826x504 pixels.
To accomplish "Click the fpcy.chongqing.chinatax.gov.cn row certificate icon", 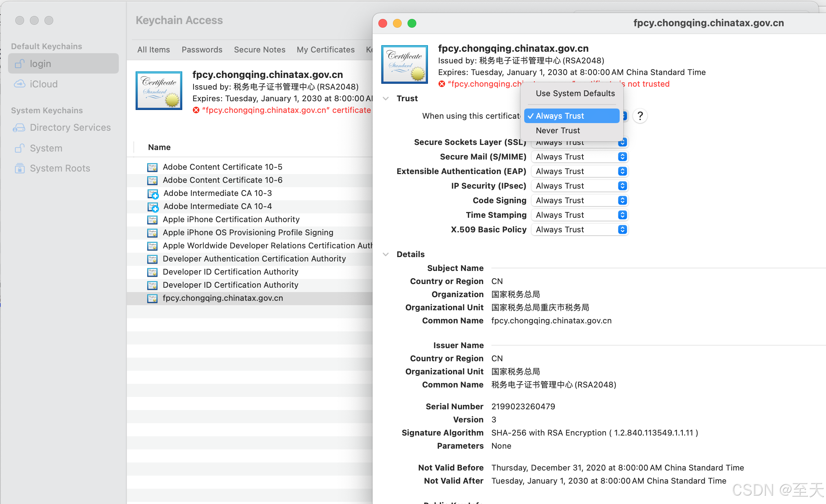I will [x=152, y=298].
